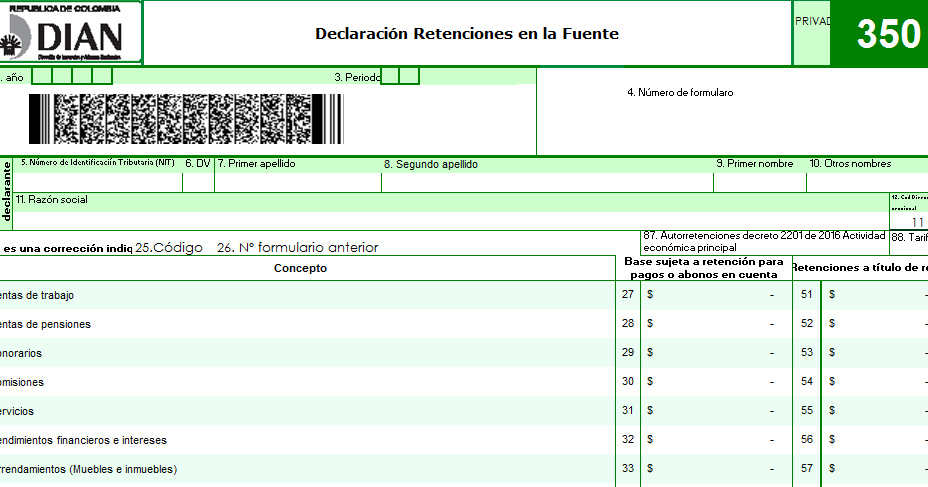The width and height of the screenshot is (928, 487).
Task: Click the DV input cell
Action: 198,183
